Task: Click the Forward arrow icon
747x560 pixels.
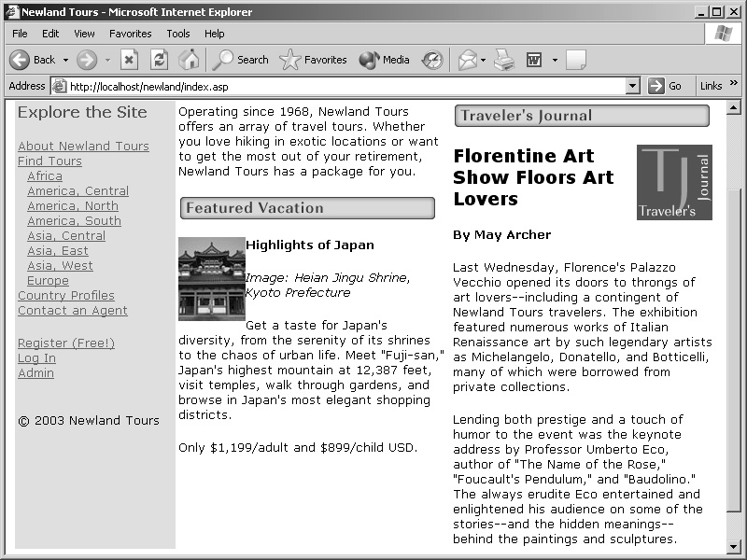Action: (87, 60)
